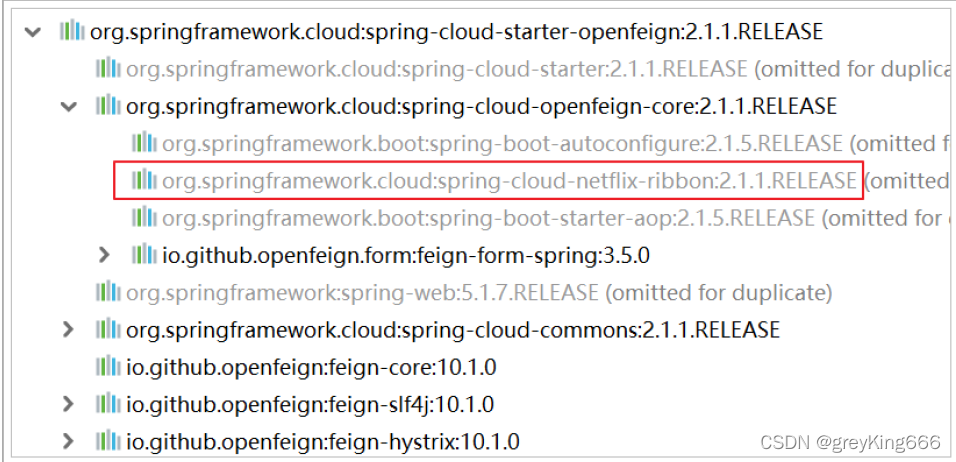Select io.github.openfeign.form:feign-form-spring:3.5.0 text

pos(406,256)
